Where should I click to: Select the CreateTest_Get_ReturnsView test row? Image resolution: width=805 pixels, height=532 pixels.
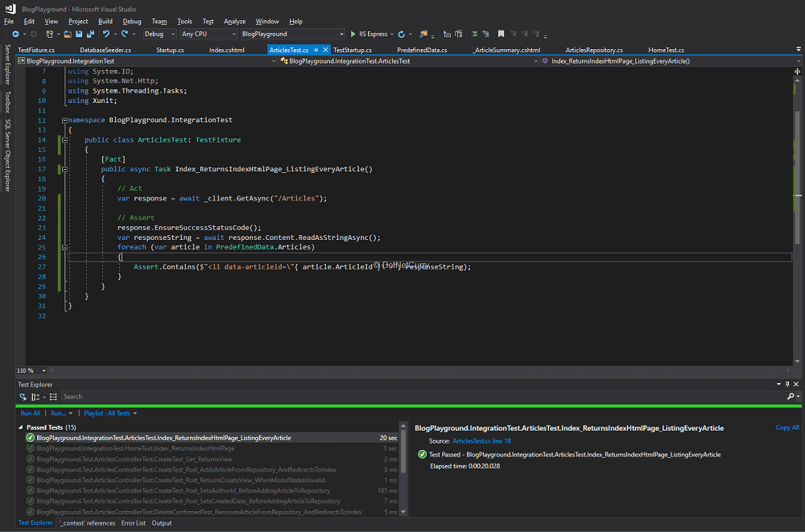click(x=212, y=459)
